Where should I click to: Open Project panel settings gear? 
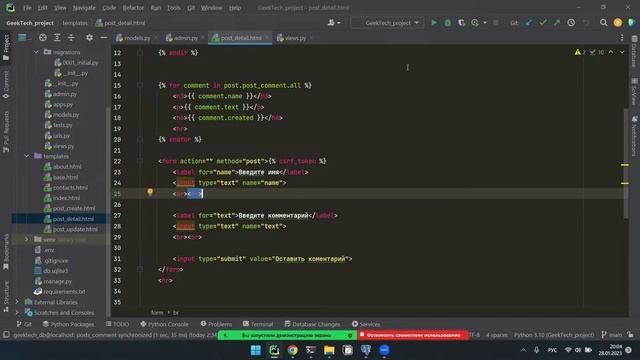pyautogui.click(x=89, y=38)
